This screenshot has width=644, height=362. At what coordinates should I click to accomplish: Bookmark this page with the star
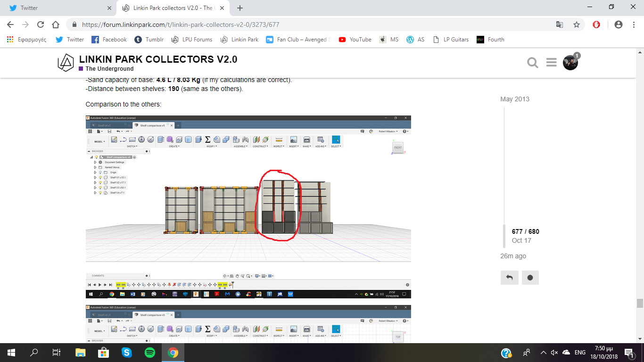coord(576,25)
